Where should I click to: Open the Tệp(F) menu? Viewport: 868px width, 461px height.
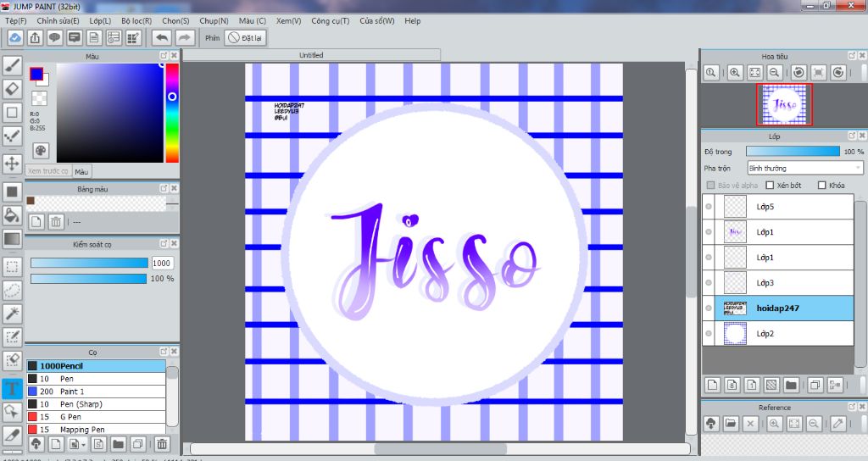click(15, 21)
